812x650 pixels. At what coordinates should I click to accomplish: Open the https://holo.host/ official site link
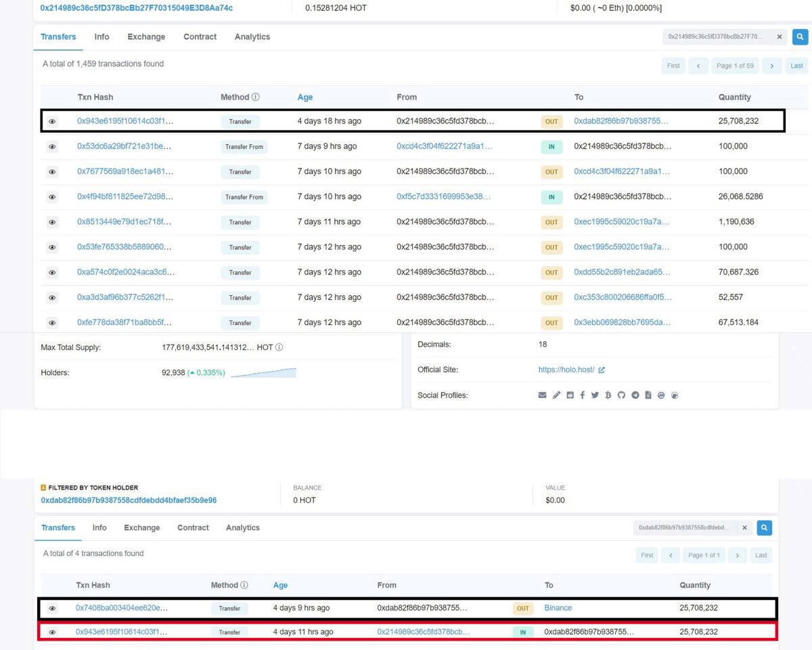[566, 370]
